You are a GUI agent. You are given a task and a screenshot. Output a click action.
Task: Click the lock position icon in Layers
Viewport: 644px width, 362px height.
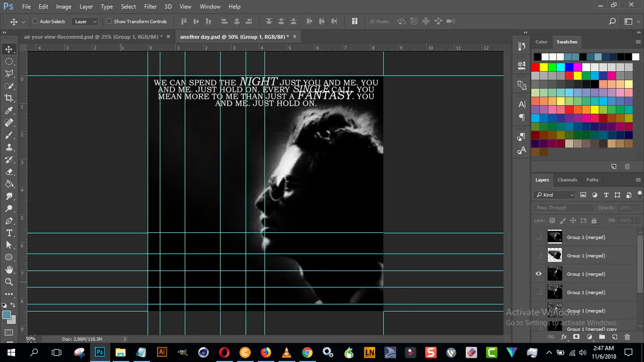(573, 220)
